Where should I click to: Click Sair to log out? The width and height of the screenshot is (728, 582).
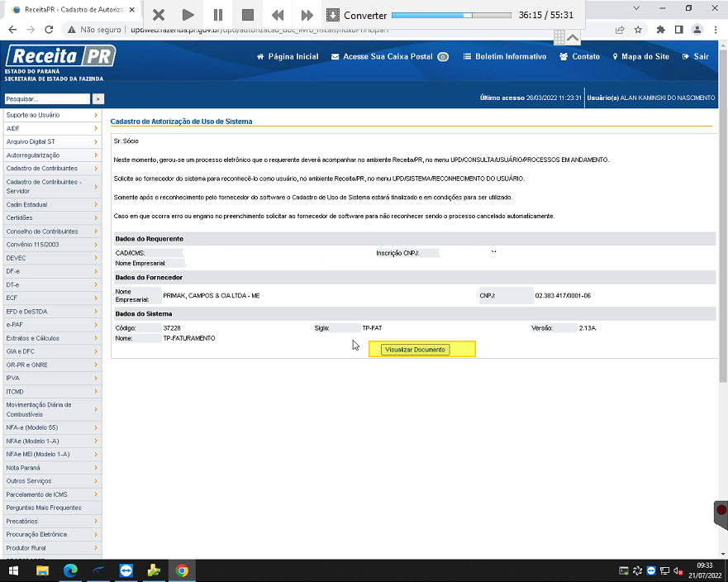coord(696,57)
